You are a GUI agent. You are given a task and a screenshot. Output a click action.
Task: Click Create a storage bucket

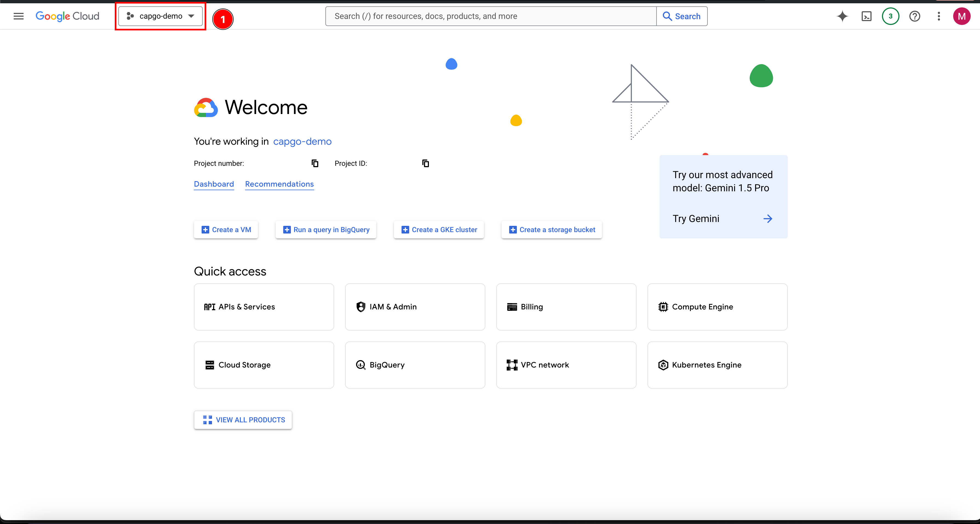pos(551,229)
